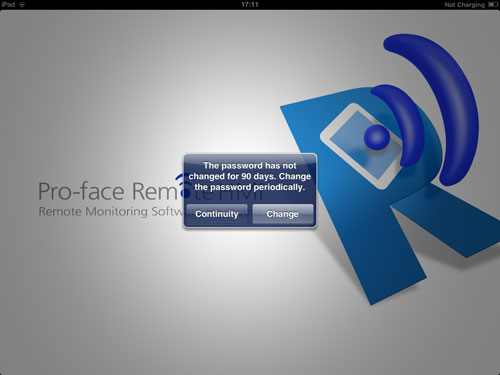Tap the Wi-Fi icon in the status bar

(22, 5)
